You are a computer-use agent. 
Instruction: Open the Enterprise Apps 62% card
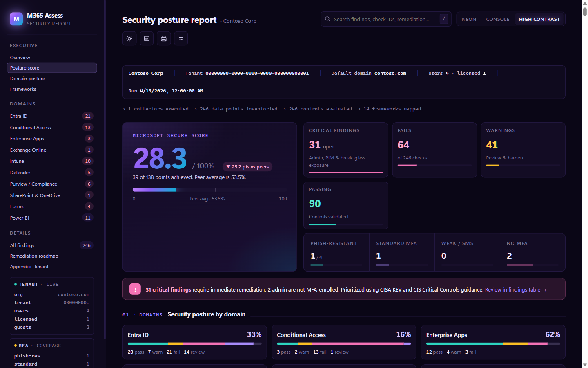click(493, 342)
